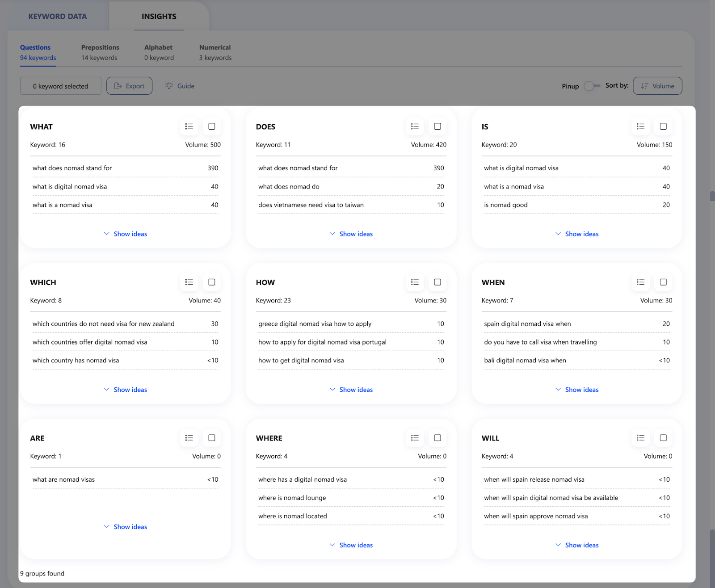Viewport: 715px width, 588px height.
Task: Tick the WHEN group checkbox
Action: [663, 282]
